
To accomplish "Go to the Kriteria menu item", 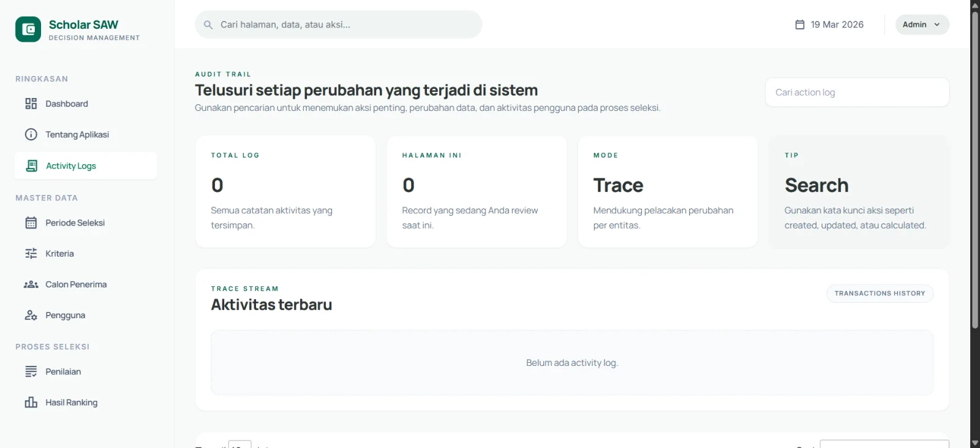I will [x=59, y=254].
